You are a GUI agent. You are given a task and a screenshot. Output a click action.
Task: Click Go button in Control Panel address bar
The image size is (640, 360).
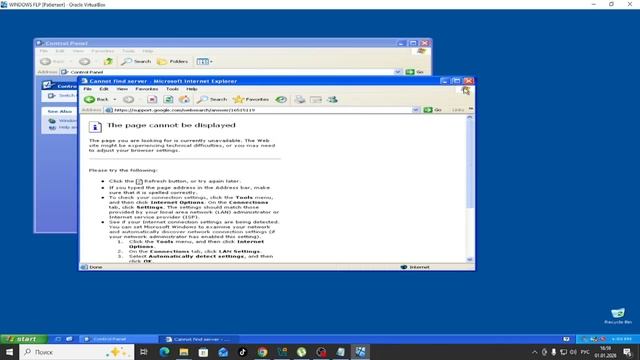[x=415, y=72]
